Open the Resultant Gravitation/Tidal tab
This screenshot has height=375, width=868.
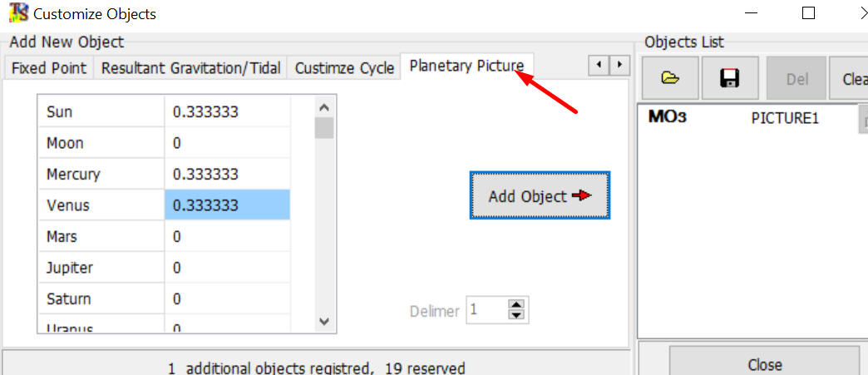coord(190,68)
